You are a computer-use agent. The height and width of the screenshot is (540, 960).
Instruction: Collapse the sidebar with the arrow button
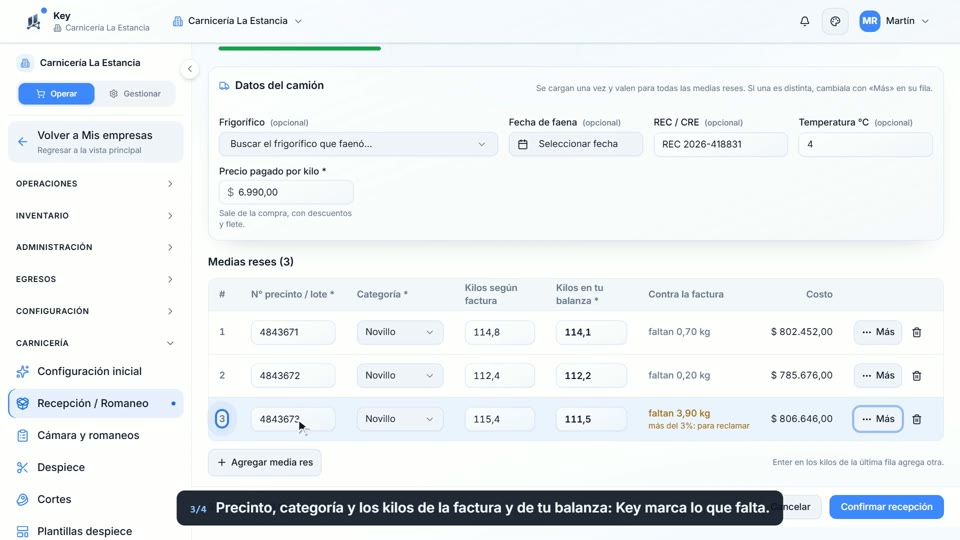point(190,69)
